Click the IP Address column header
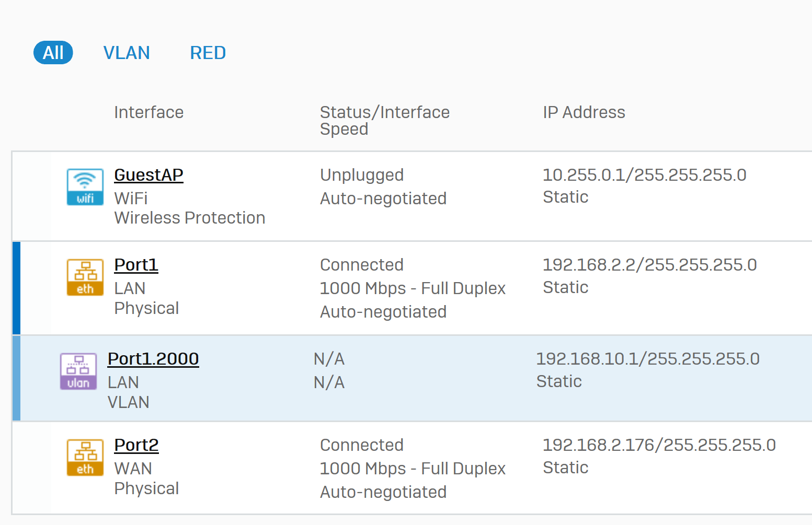The height and width of the screenshot is (525, 812). click(584, 112)
